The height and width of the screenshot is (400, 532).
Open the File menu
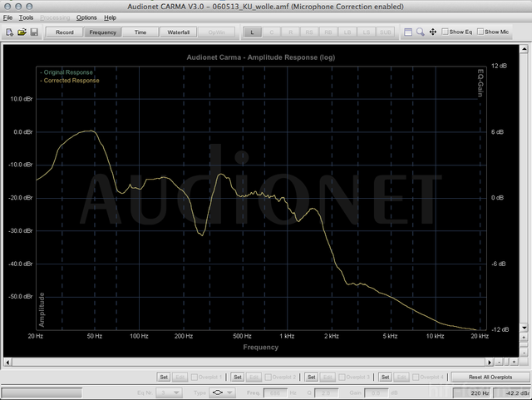(x=7, y=17)
